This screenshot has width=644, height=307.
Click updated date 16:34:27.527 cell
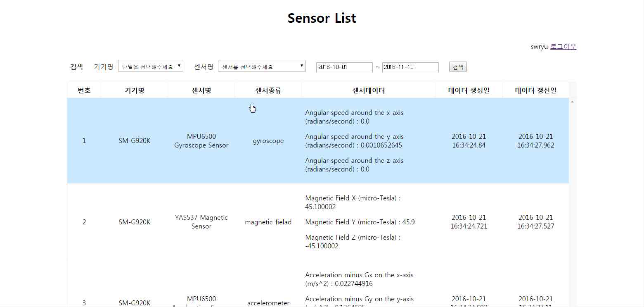coord(536,222)
